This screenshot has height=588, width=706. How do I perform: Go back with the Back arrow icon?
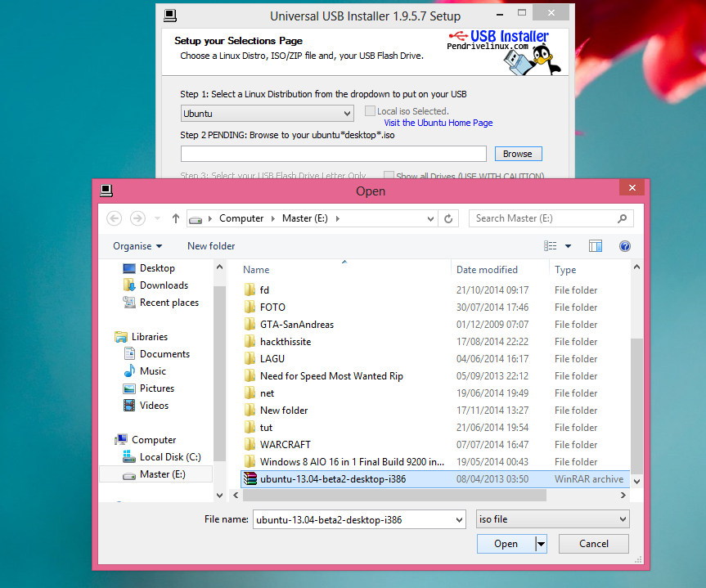114,219
